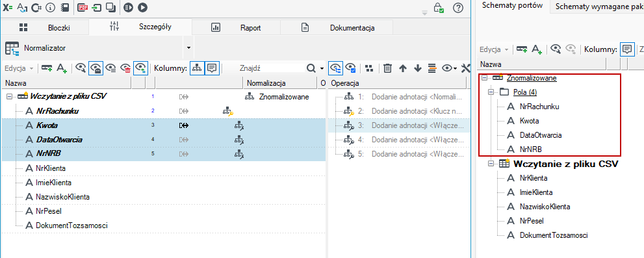
Task: Click the info circle icon in top toolbar
Action: [51, 7]
